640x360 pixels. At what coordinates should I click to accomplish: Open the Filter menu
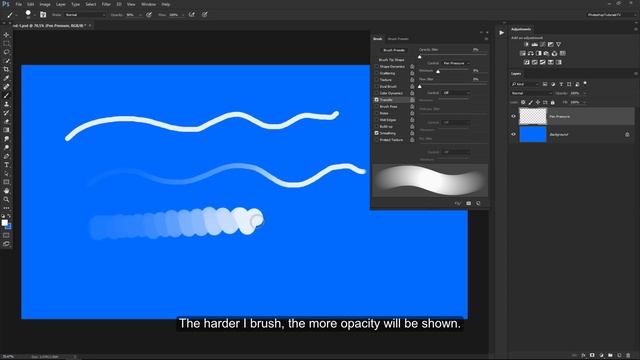click(x=106, y=4)
